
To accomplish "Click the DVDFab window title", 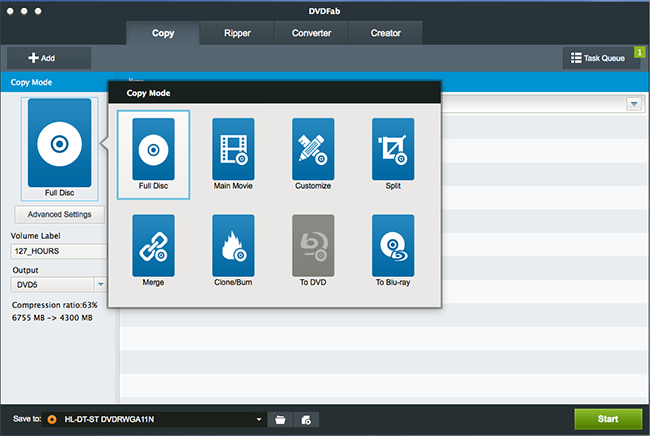I will (324, 11).
